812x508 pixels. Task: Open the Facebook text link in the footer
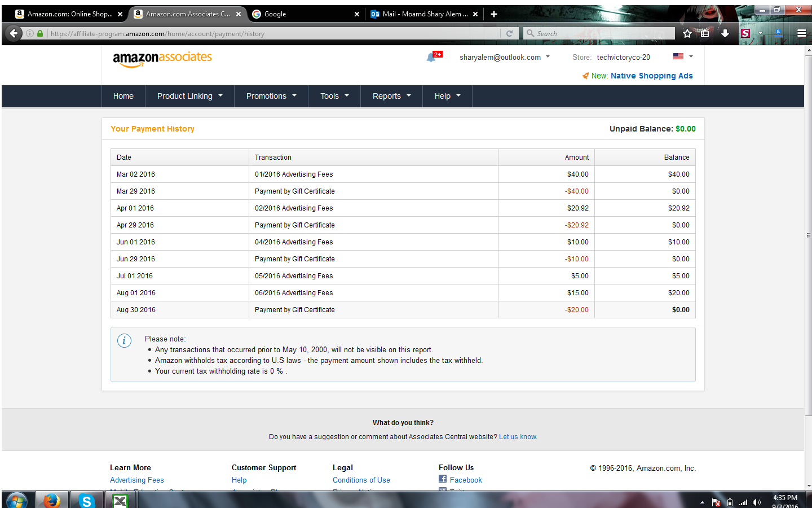[466, 480]
